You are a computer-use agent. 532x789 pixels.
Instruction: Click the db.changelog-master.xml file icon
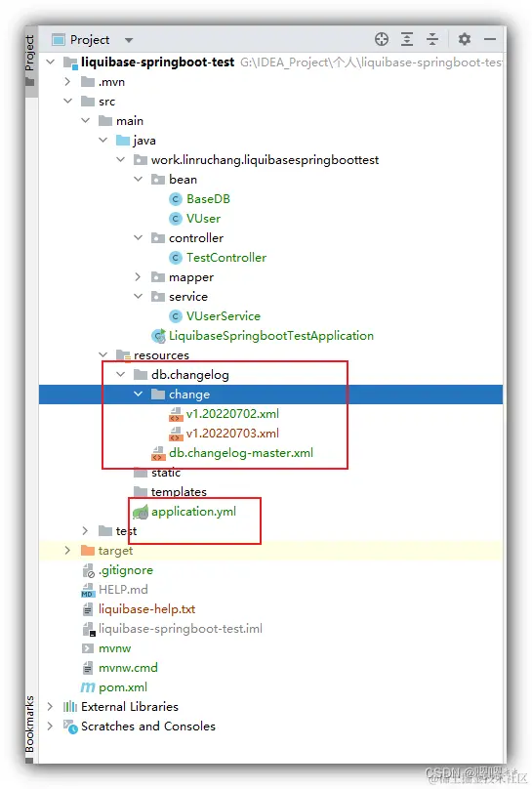pyautogui.click(x=158, y=453)
